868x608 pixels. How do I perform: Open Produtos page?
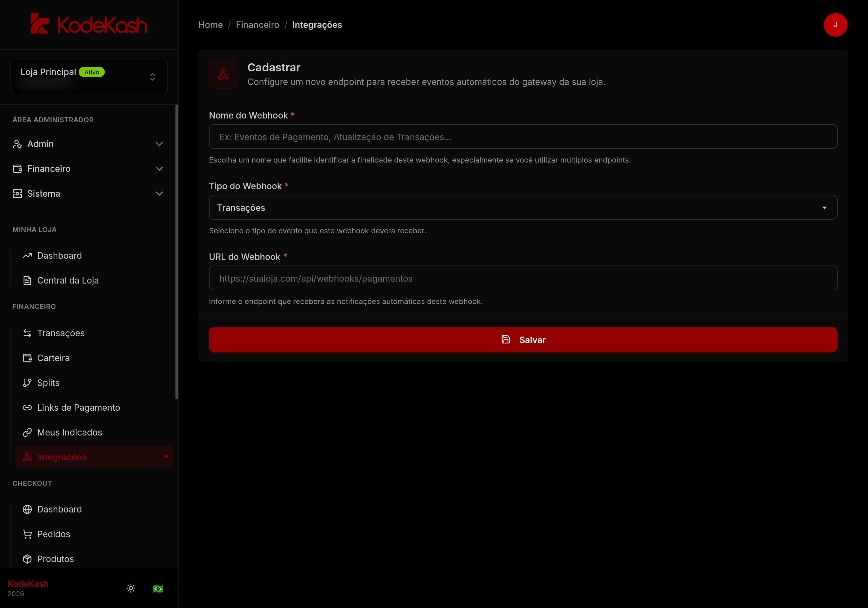93,559
